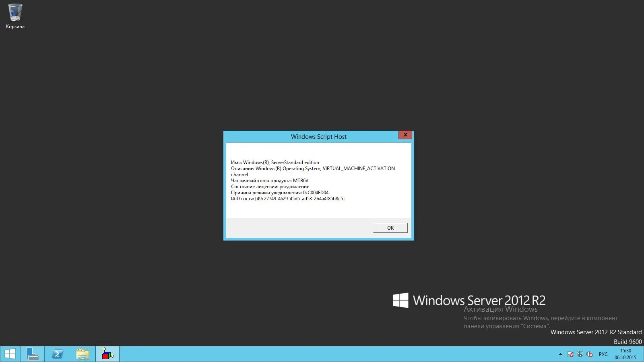Switch input language РУС indicator
644x362 pixels.
603,354
